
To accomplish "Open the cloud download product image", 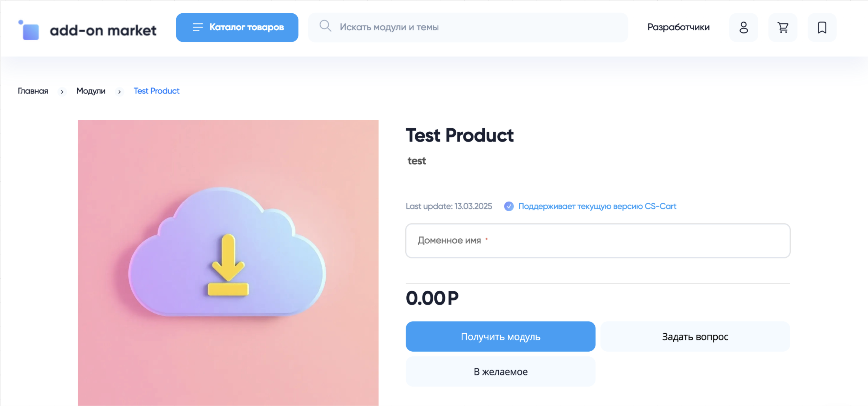I will 228,262.
